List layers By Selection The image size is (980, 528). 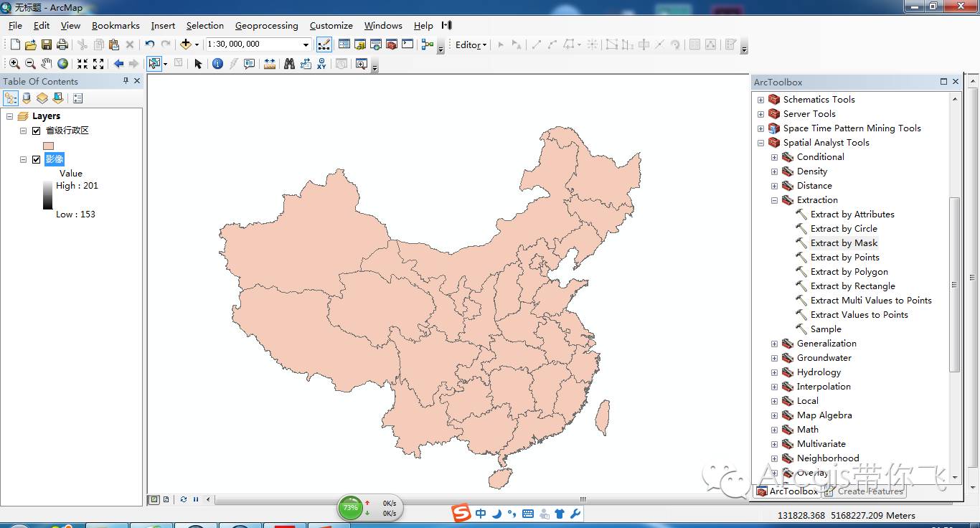point(58,98)
